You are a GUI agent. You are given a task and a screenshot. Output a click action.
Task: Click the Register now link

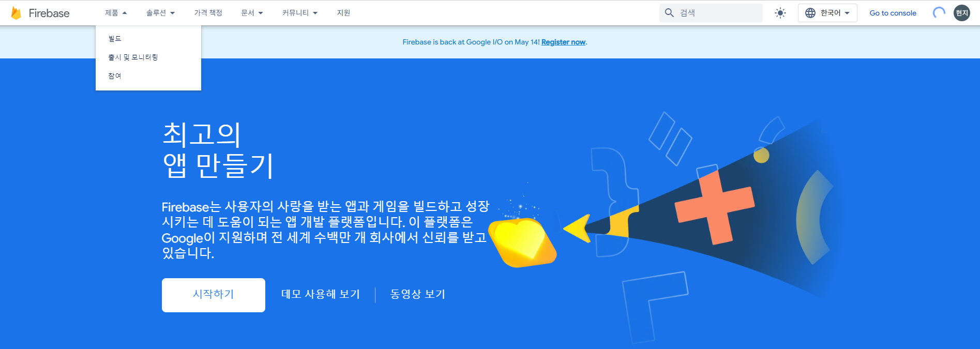tap(563, 42)
